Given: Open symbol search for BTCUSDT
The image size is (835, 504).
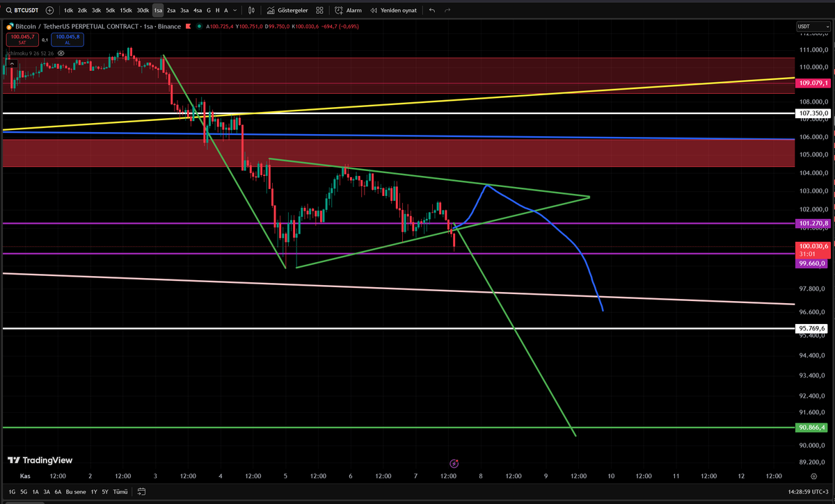Looking at the screenshot, I should (22, 10).
